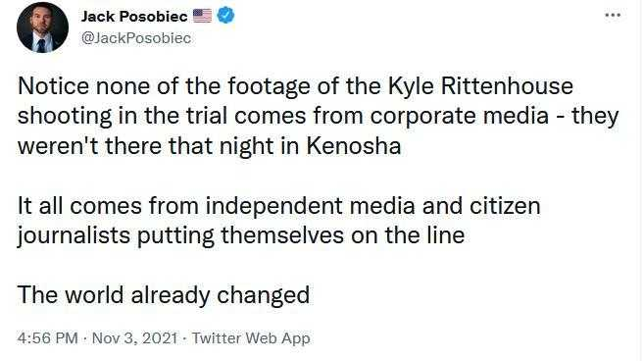Screen dimensions: 644x361
Task: Click the word citizen in the tweet
Action: pyautogui.click(x=505, y=206)
